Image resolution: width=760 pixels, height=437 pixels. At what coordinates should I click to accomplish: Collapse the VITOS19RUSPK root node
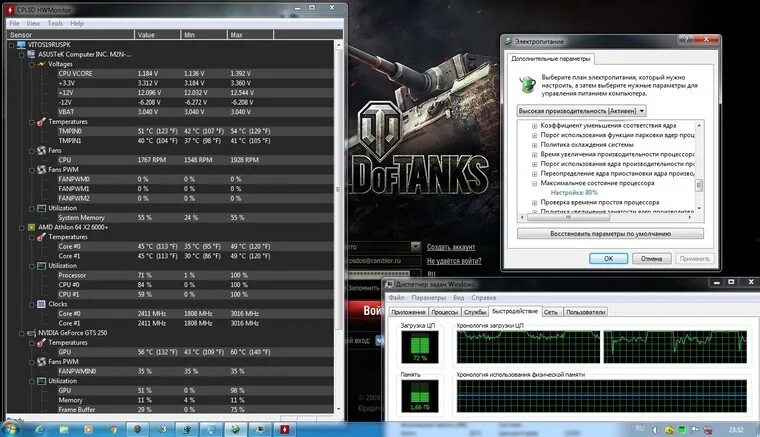12,45
